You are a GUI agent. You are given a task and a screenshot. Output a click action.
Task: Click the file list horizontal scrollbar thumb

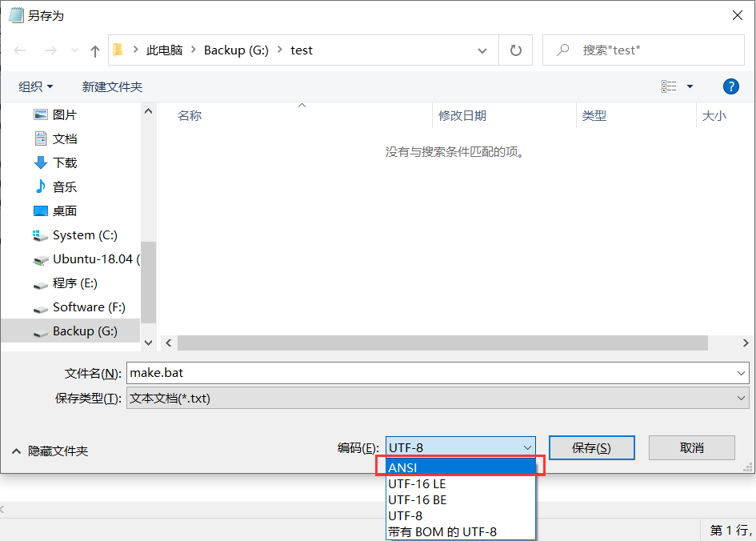[442, 343]
